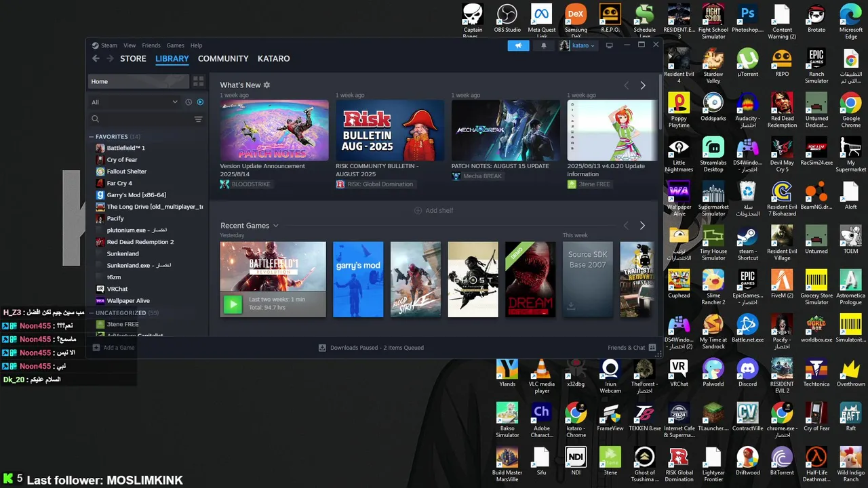Open Microsoft Edge desktop icon
868x488 pixels.
850,22
